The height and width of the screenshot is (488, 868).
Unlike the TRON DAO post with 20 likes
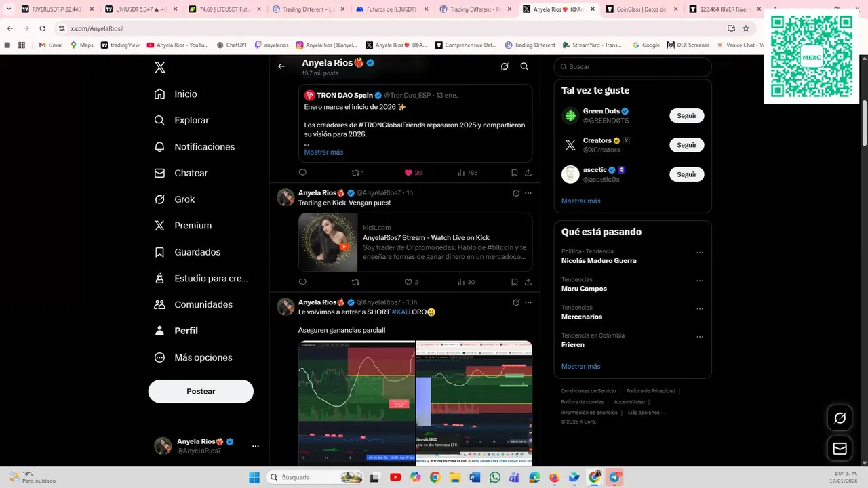pyautogui.click(x=413, y=173)
